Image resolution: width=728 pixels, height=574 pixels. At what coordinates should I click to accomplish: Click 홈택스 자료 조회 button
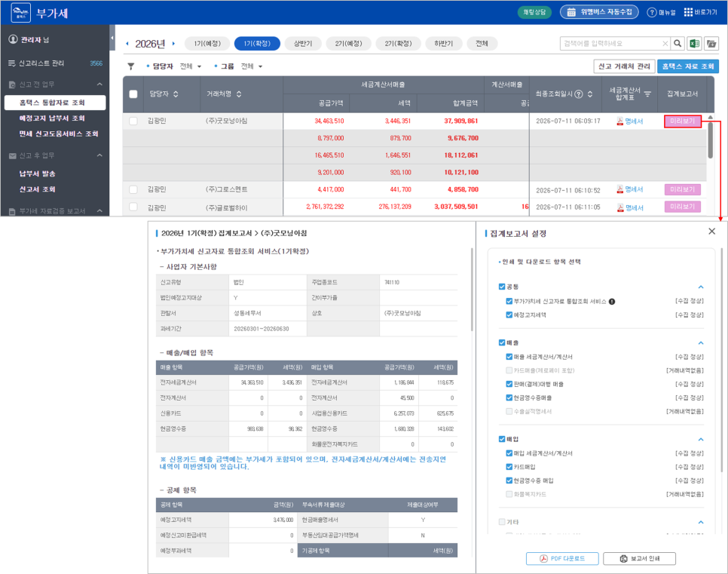pos(688,66)
